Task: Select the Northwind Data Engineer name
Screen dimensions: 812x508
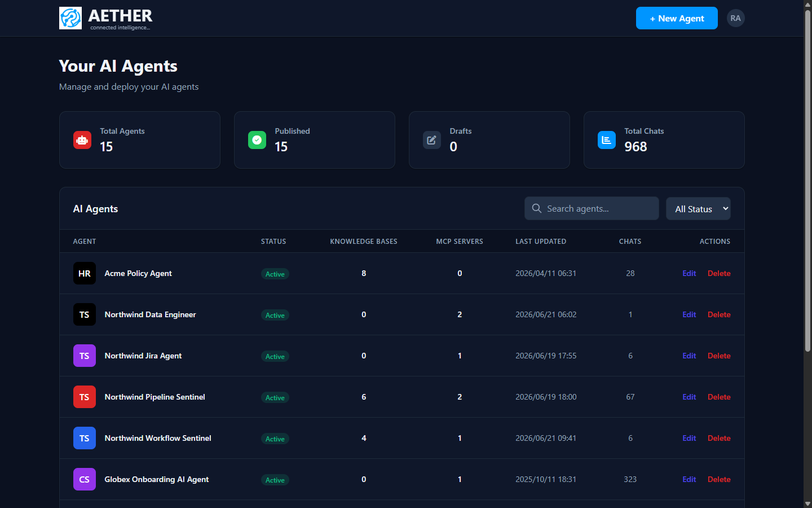Action: (150, 314)
